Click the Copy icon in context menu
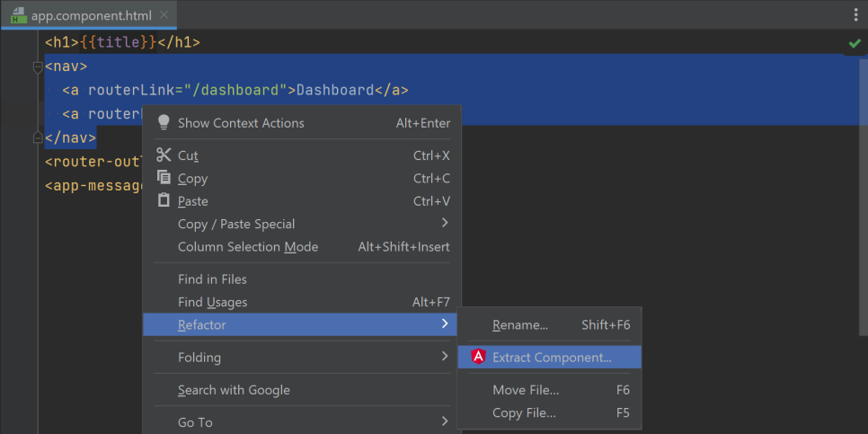This screenshot has height=434, width=868. point(164,178)
